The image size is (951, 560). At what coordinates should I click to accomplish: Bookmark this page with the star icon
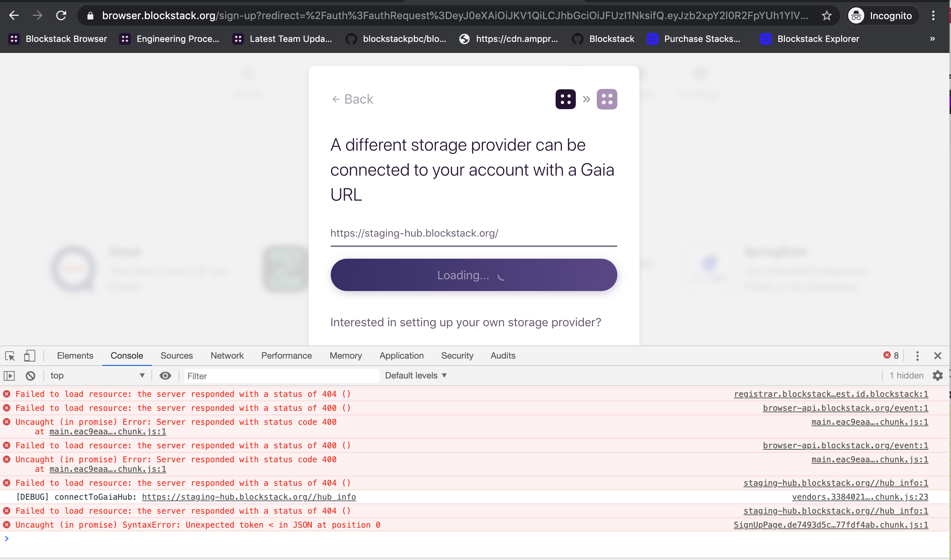coord(826,15)
